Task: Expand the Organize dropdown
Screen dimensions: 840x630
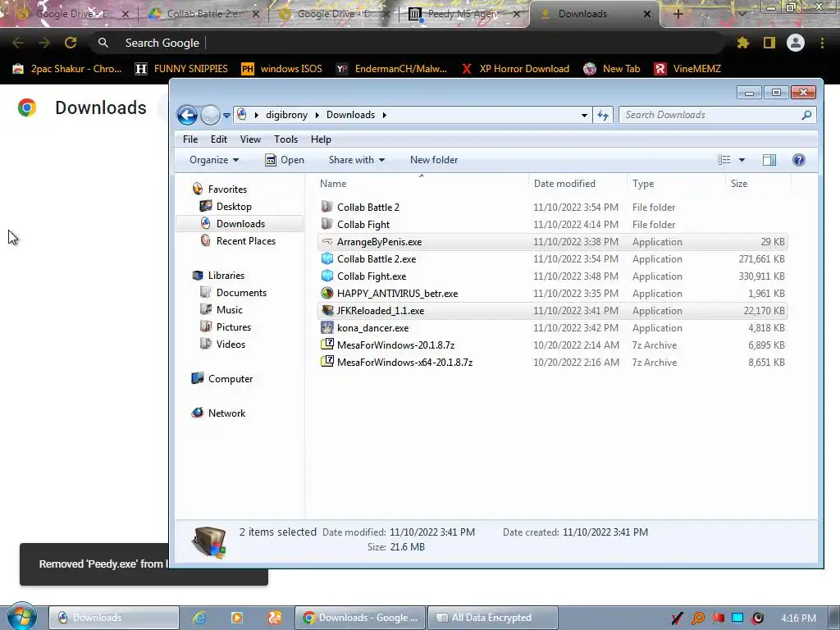Action: (214, 160)
